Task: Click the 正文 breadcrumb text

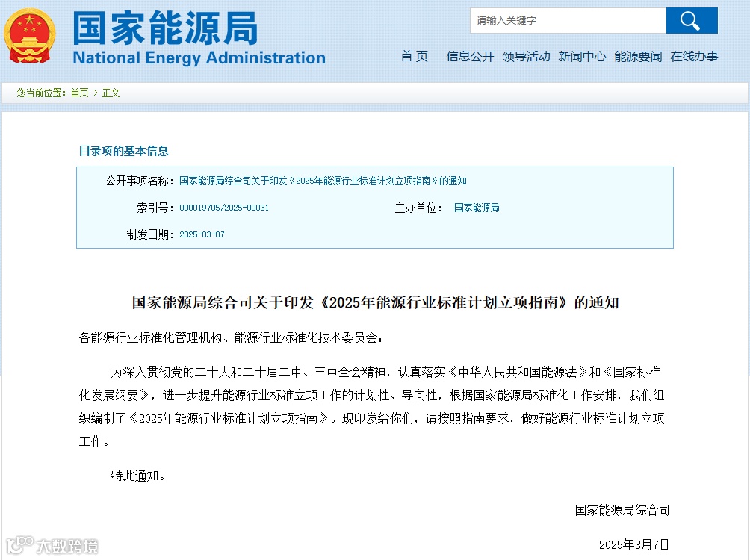Action: click(111, 93)
